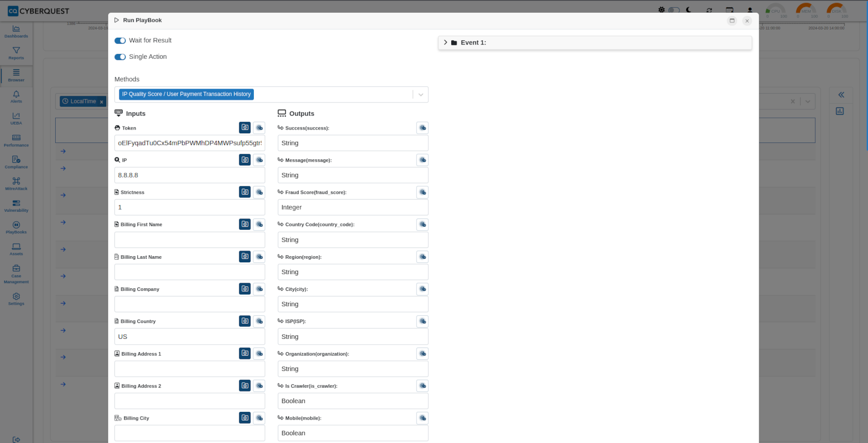Click the Billing Address 2 cloud icon
The width and height of the screenshot is (868, 443).
pyautogui.click(x=259, y=385)
